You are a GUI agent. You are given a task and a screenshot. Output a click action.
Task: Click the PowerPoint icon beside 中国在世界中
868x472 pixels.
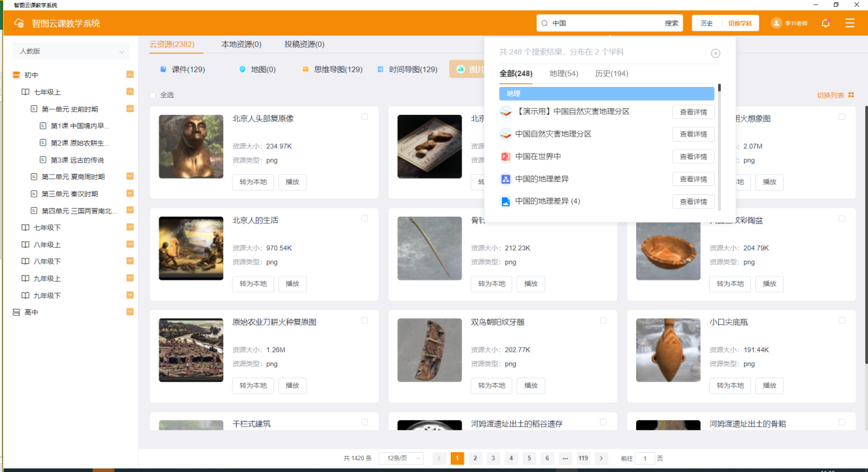505,157
